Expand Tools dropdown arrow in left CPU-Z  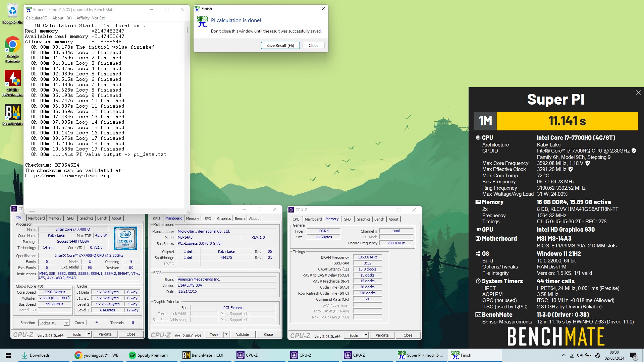[x=89, y=334]
